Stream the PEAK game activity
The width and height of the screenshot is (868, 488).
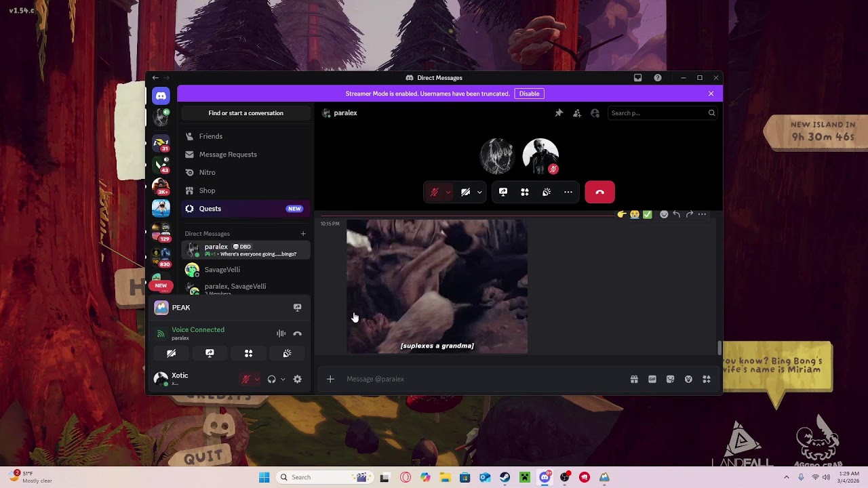[x=297, y=308]
